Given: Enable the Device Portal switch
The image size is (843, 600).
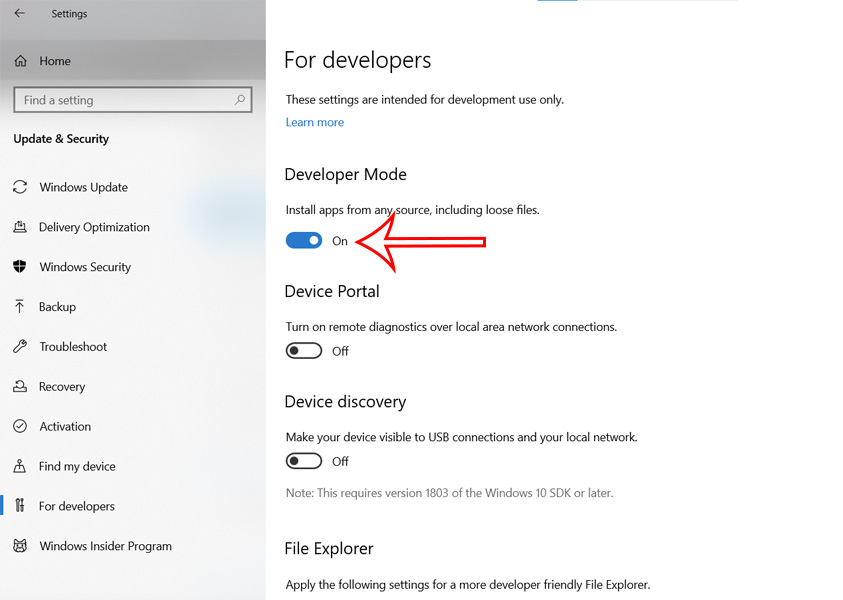Looking at the screenshot, I should [x=303, y=350].
